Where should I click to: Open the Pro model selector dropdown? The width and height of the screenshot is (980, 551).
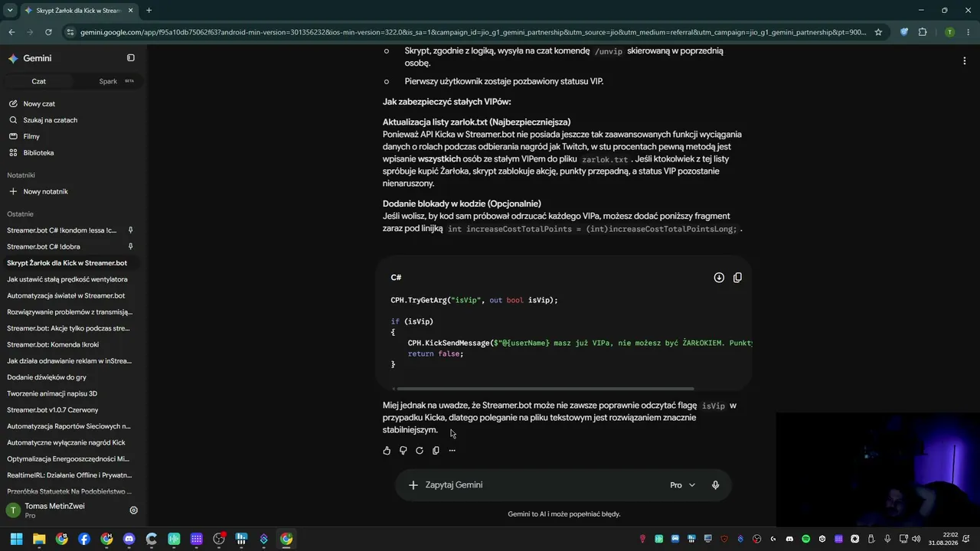[682, 485]
